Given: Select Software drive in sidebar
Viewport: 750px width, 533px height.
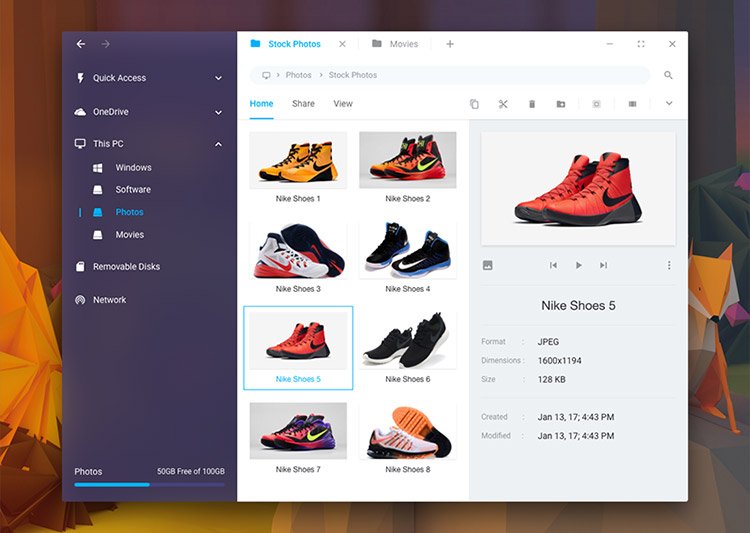Looking at the screenshot, I should pos(133,189).
